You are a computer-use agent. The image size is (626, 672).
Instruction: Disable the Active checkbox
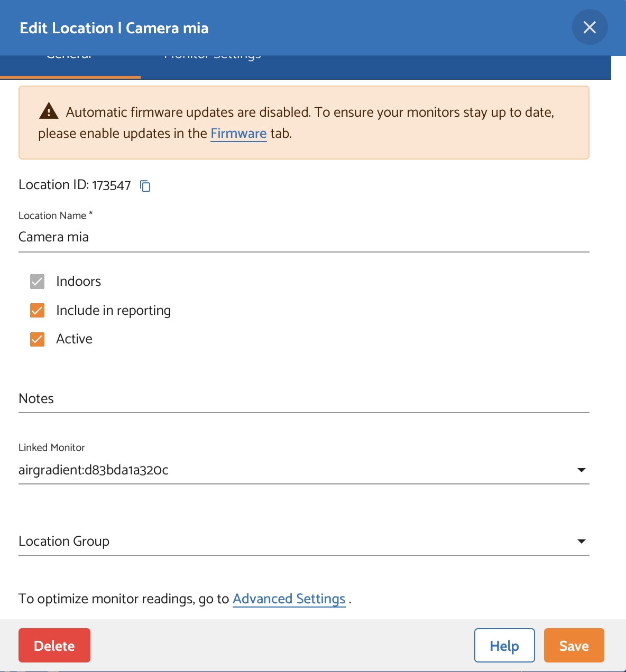pyautogui.click(x=37, y=339)
